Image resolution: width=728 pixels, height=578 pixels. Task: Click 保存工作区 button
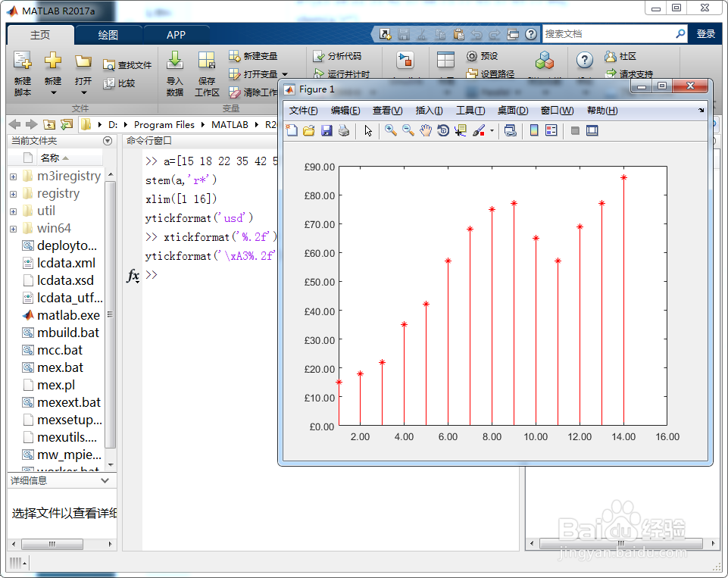pyautogui.click(x=207, y=73)
